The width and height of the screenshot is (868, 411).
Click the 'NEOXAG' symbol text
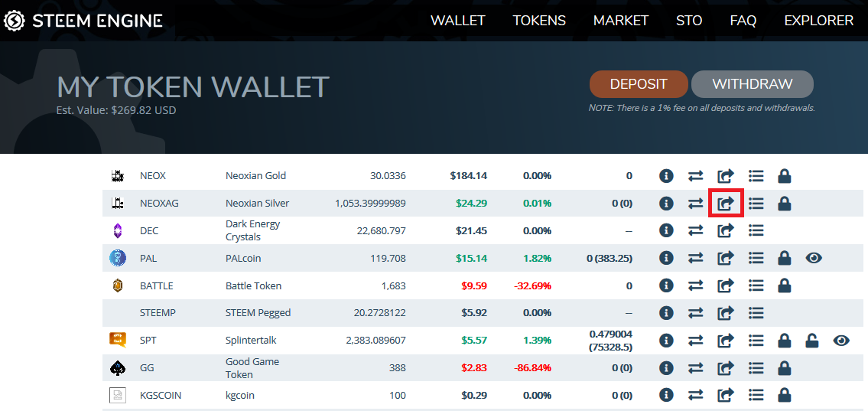coord(159,204)
